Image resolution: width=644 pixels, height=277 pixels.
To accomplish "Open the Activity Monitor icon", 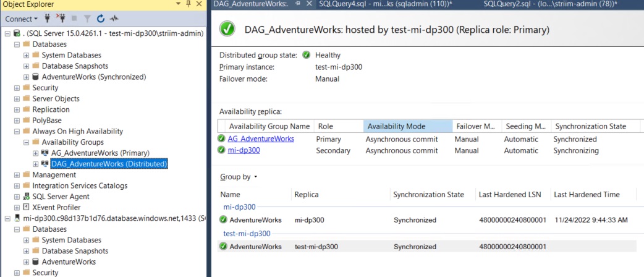I will coord(114,19).
